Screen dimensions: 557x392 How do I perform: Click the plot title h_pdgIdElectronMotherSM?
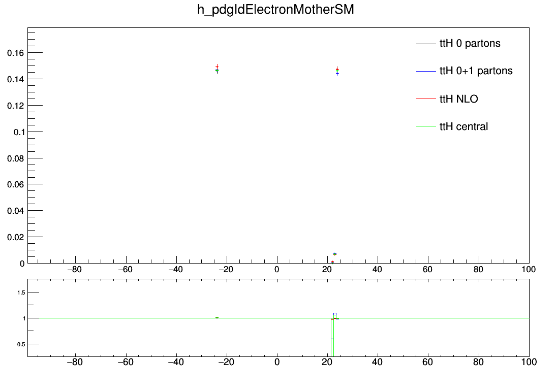pos(275,10)
